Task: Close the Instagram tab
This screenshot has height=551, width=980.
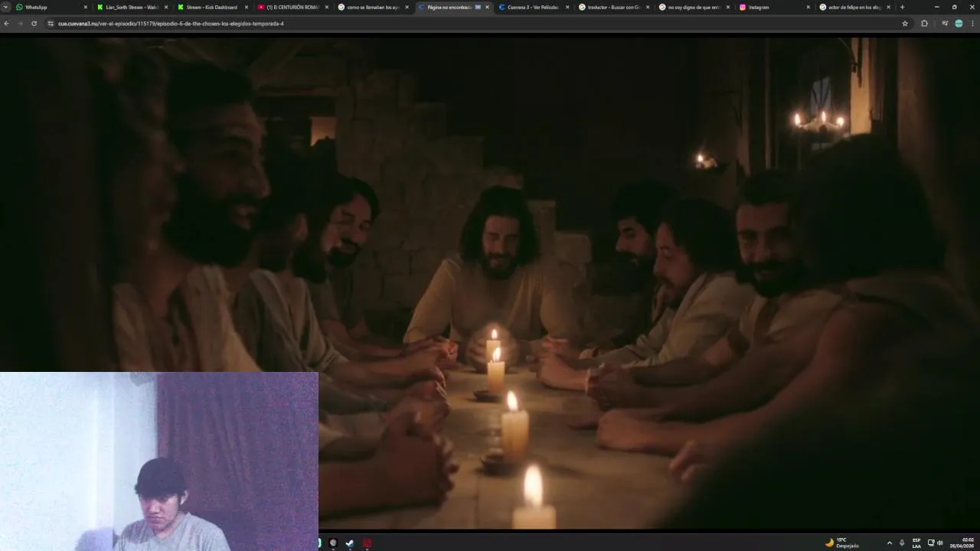Action: [x=808, y=7]
